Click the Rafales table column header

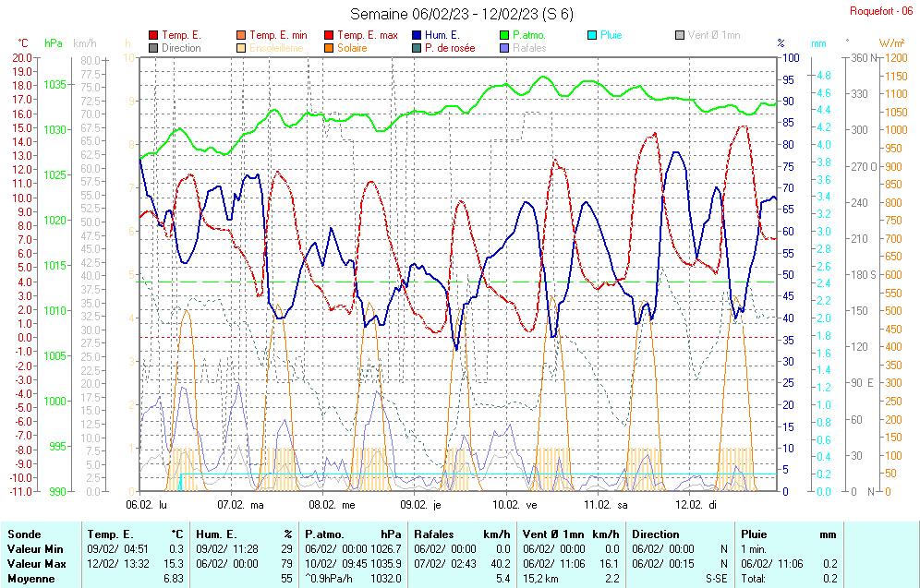(433, 534)
